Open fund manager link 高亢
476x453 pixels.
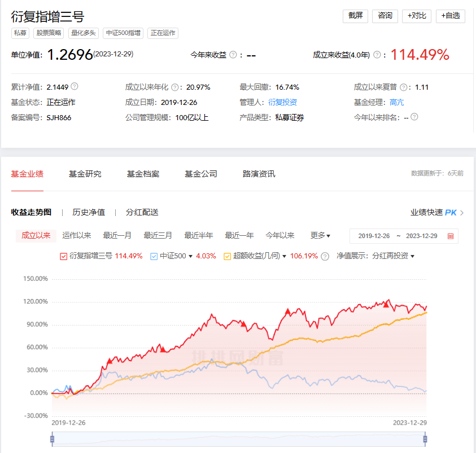[396, 102]
